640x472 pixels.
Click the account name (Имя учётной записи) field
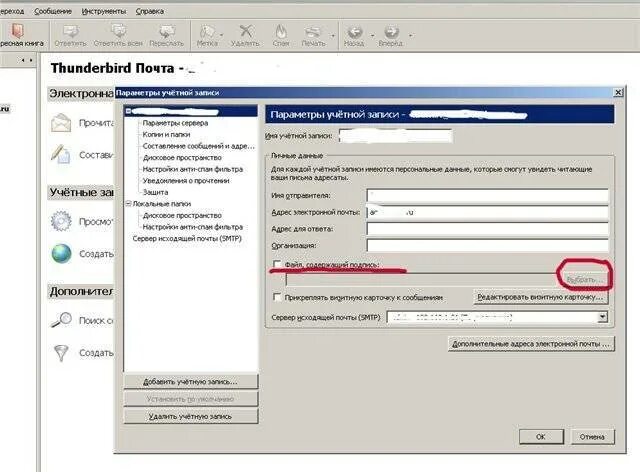coord(396,136)
